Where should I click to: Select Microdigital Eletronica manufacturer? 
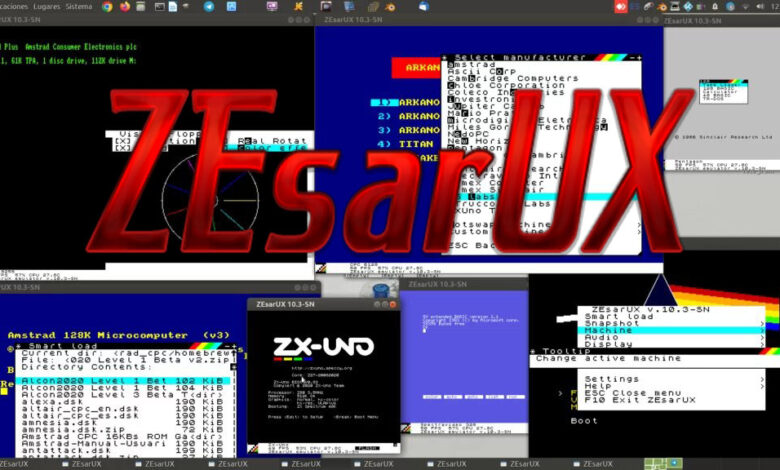(527, 120)
